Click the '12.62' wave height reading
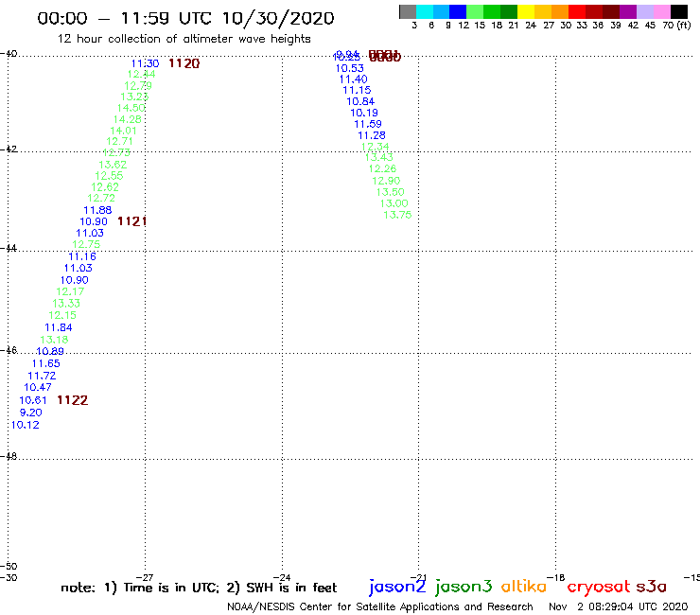Viewport: 700px width, 615px height. [x=105, y=187]
